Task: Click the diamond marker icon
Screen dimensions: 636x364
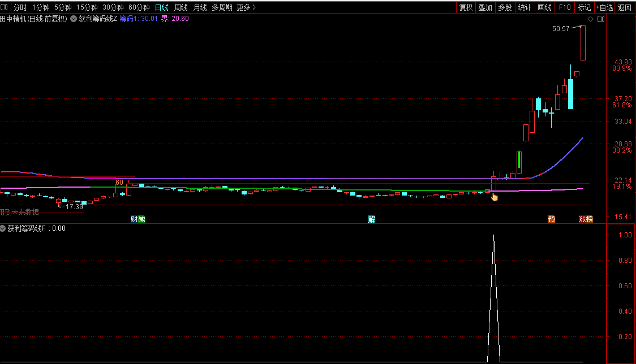Action: [591, 19]
